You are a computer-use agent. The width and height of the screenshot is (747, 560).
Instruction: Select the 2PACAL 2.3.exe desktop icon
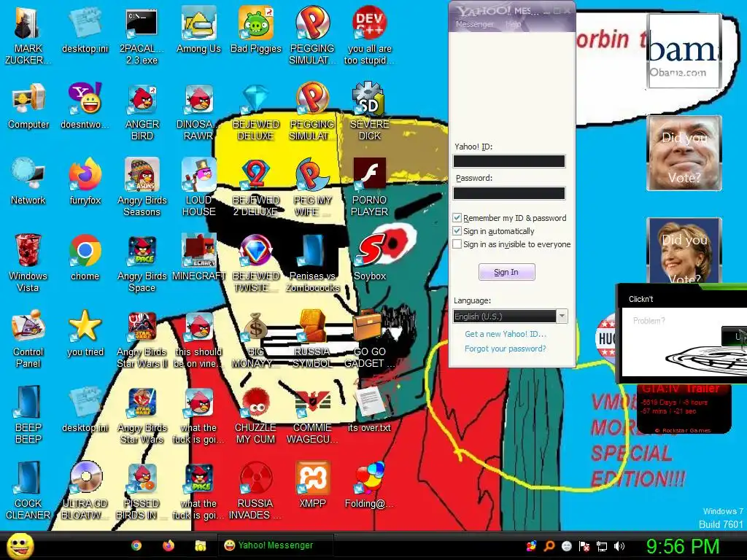click(142, 35)
